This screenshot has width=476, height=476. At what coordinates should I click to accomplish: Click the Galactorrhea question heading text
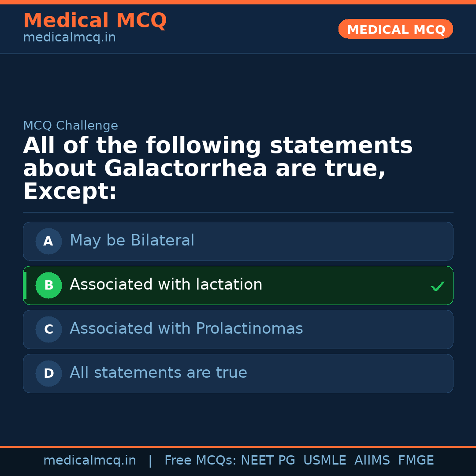[x=218, y=169]
